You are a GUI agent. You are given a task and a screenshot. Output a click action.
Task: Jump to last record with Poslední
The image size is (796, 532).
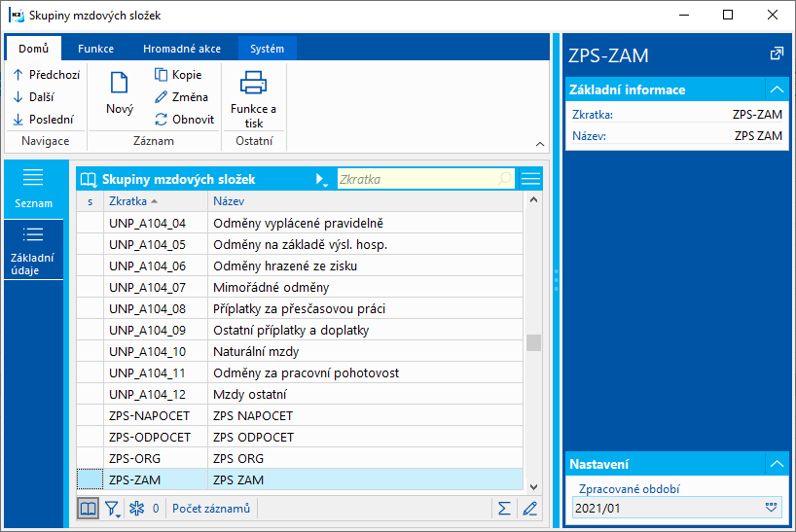click(x=43, y=120)
